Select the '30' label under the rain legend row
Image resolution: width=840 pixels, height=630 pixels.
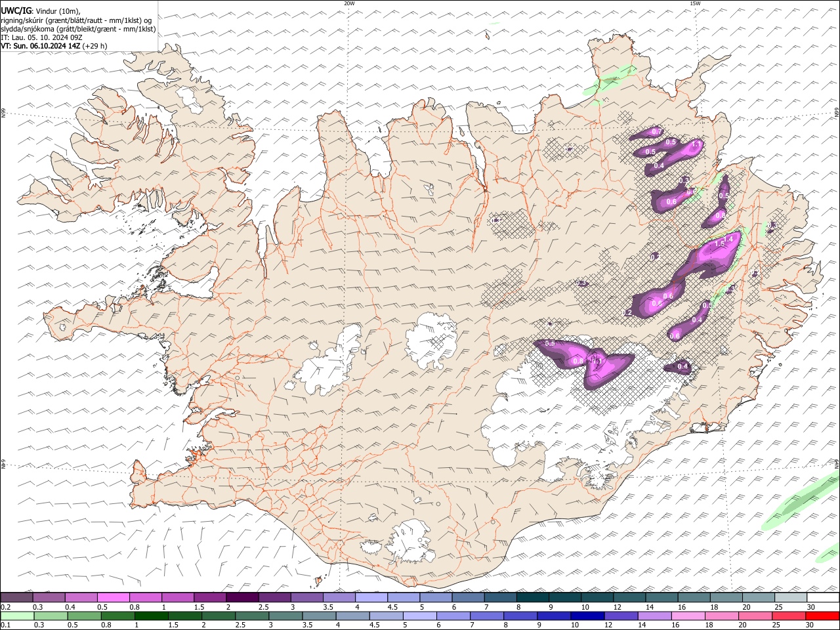(811, 625)
